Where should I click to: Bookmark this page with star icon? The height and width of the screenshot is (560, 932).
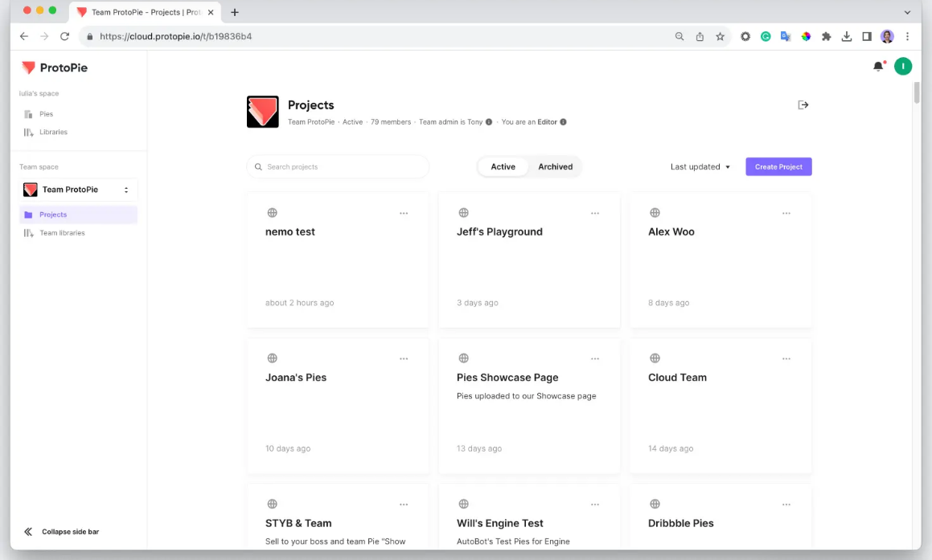click(721, 36)
